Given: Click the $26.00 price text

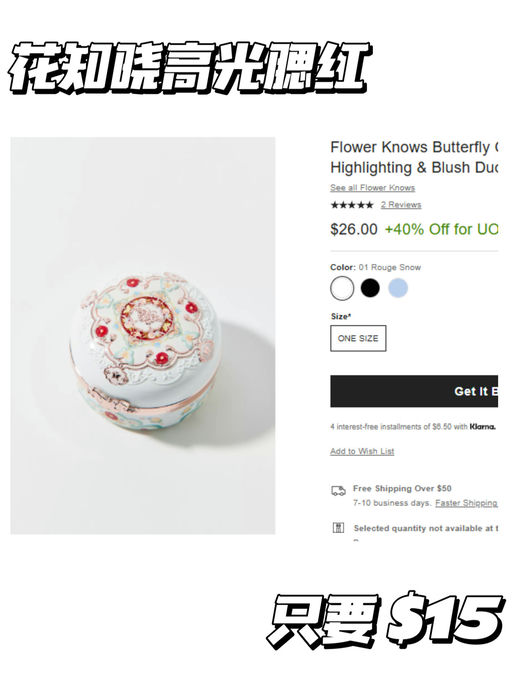Looking at the screenshot, I should 354,229.
